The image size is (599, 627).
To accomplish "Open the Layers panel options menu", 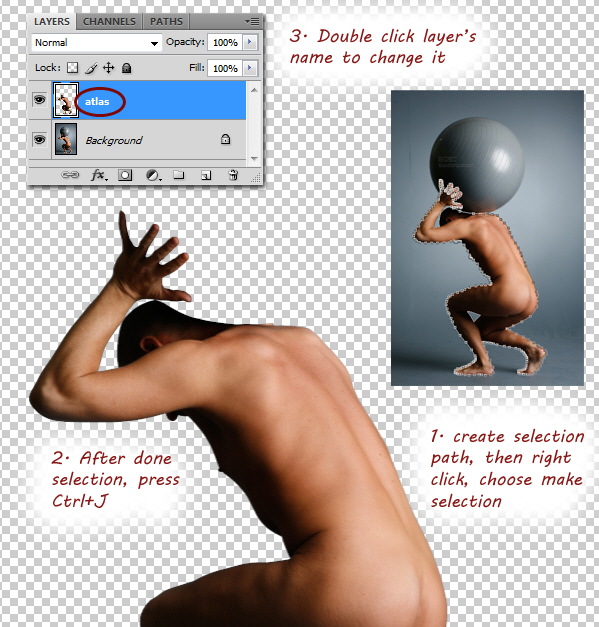I will (x=252, y=21).
